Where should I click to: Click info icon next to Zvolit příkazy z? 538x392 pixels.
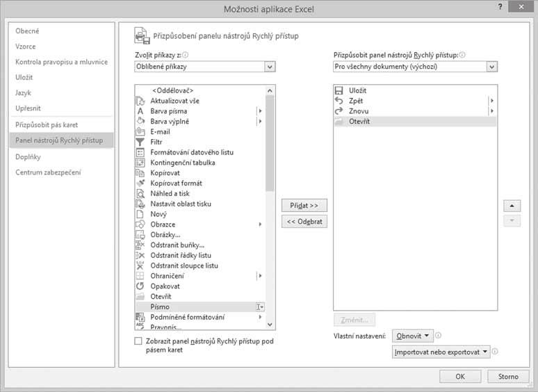186,55
